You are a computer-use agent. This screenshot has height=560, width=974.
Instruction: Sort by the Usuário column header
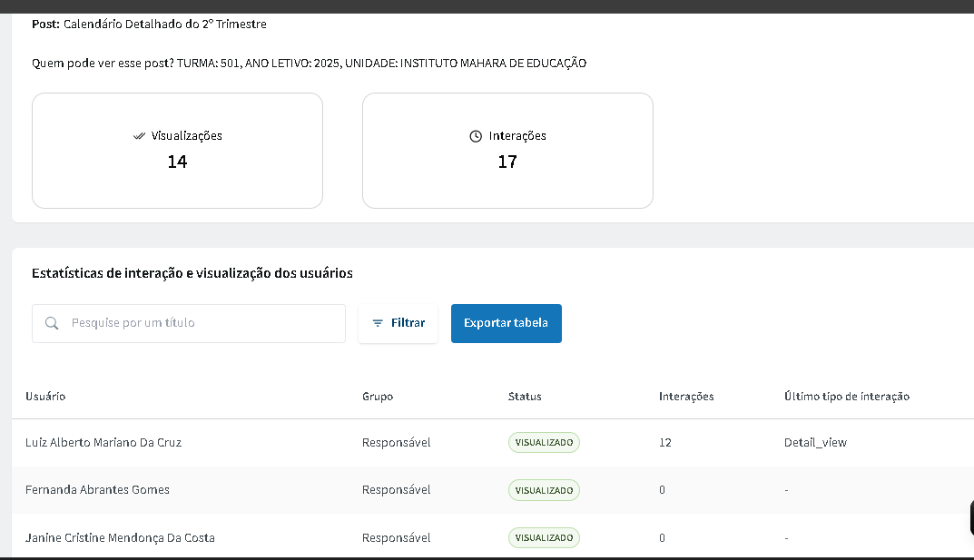click(x=45, y=396)
